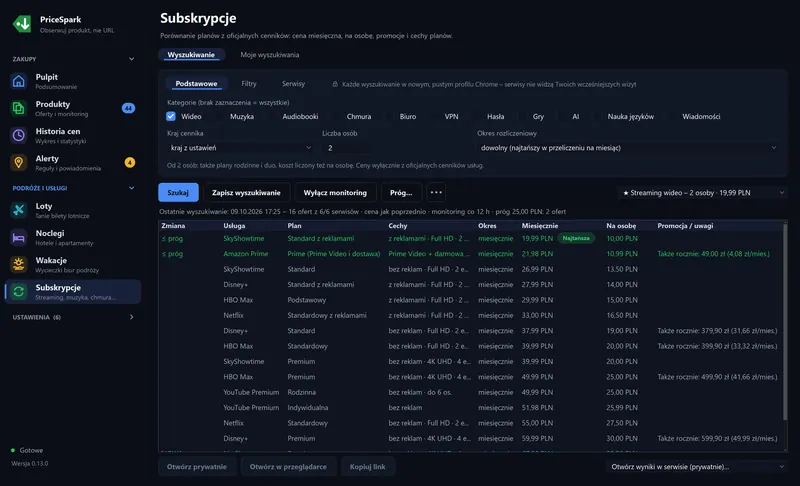
Task: Switch to the Moje wyszukiwania tab
Action: (269, 55)
